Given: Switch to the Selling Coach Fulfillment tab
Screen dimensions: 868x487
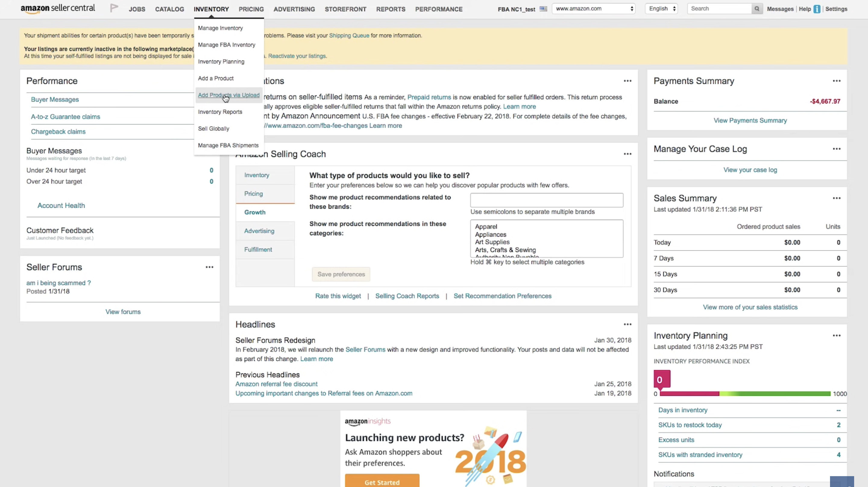Looking at the screenshot, I should 265,250.
